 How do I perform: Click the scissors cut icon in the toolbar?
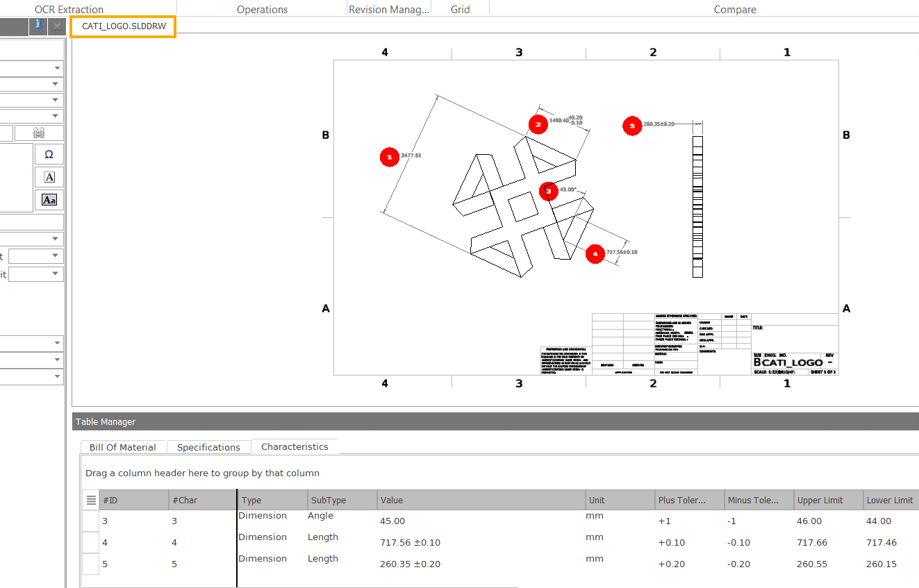[56, 26]
